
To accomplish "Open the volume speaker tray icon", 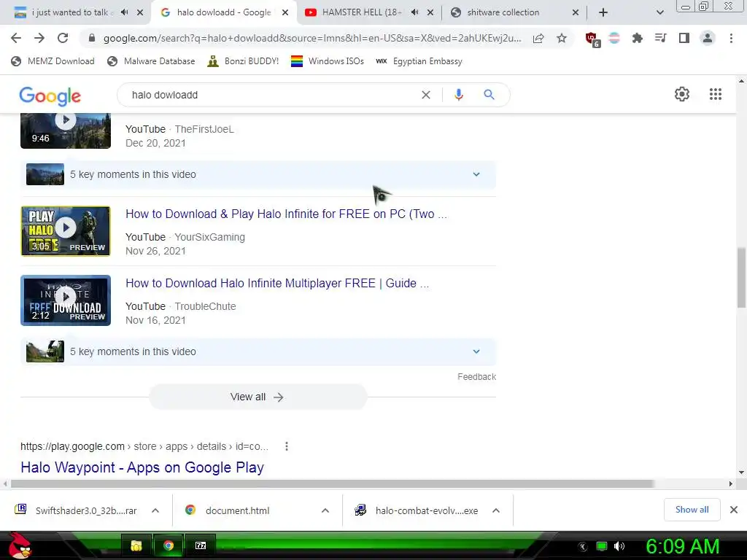I will (x=619, y=546).
